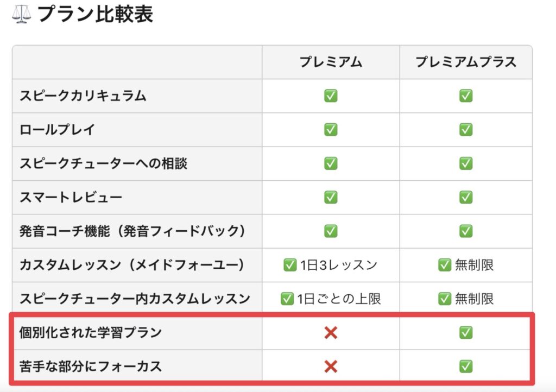Image resolution: width=556 pixels, height=392 pixels.
Task: Click プレミアム checkmark for スピークチューターへの相談
Action: (331, 163)
